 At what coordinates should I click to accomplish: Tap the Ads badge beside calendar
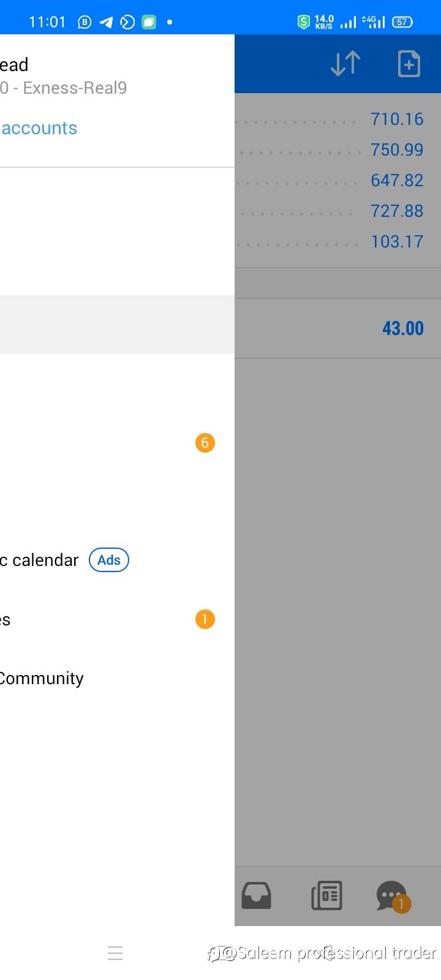pyautogui.click(x=109, y=560)
